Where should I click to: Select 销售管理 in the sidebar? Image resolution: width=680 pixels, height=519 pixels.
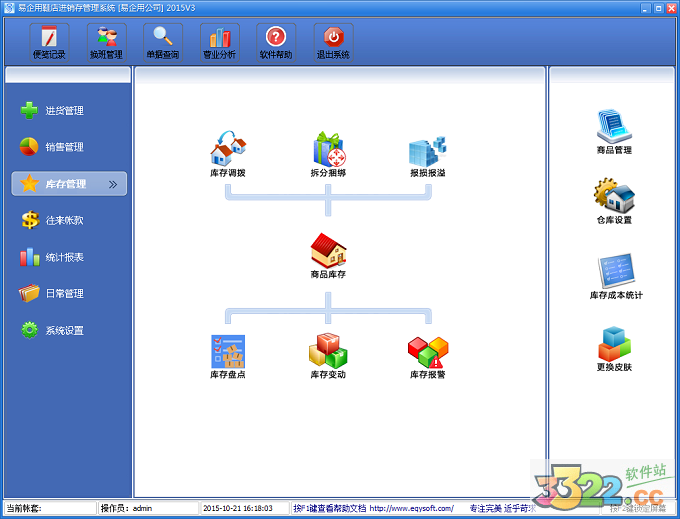52,147
